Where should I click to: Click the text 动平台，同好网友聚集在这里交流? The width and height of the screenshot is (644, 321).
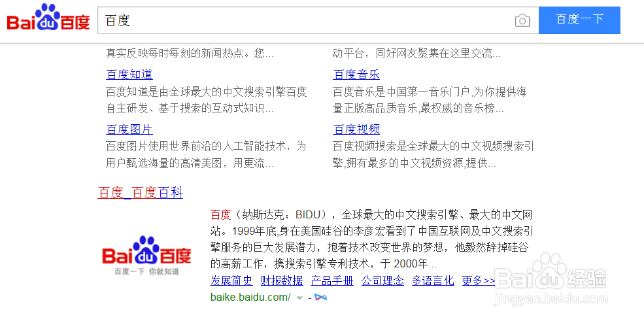pyautogui.click(x=416, y=54)
